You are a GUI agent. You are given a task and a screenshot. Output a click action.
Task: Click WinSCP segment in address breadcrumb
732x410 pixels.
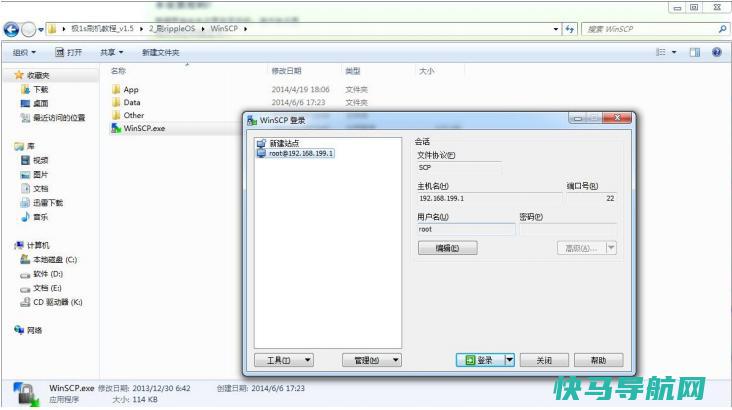tap(224, 28)
